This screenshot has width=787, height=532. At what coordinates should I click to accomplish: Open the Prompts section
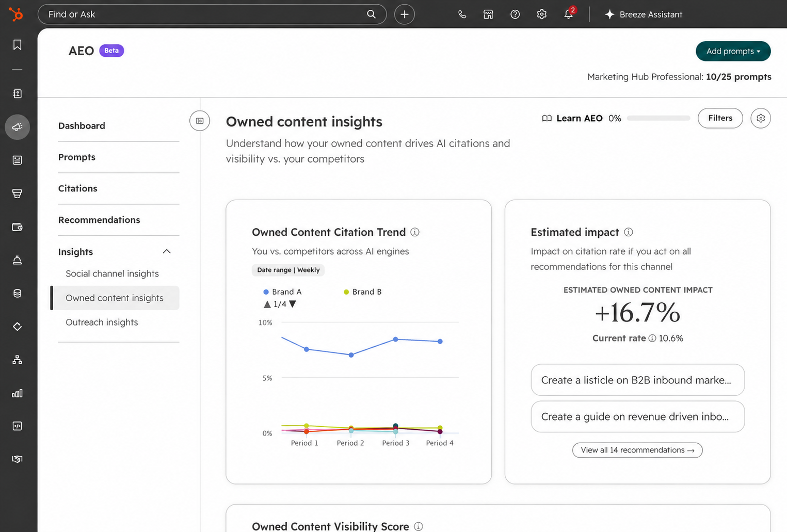tap(77, 157)
